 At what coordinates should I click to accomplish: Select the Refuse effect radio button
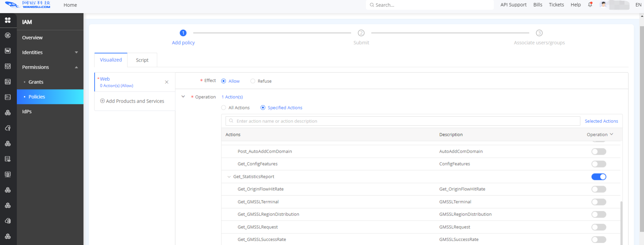click(x=253, y=81)
